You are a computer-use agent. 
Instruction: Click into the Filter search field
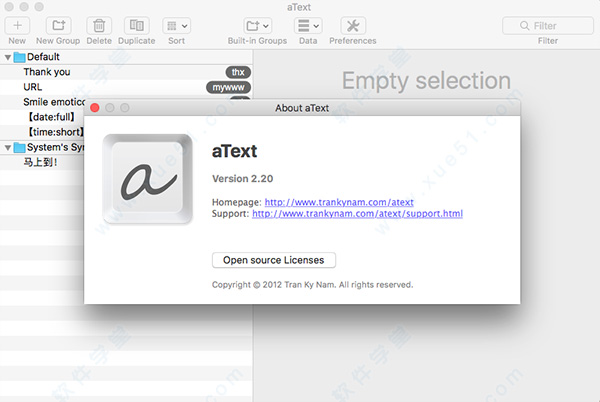(x=548, y=26)
